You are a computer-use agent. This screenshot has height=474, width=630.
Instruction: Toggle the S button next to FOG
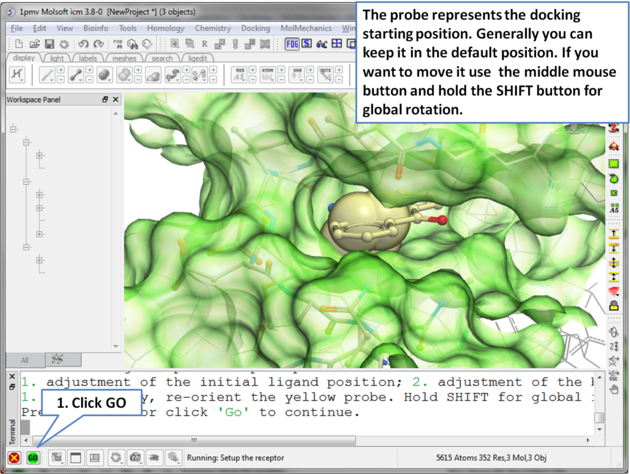click(x=307, y=44)
